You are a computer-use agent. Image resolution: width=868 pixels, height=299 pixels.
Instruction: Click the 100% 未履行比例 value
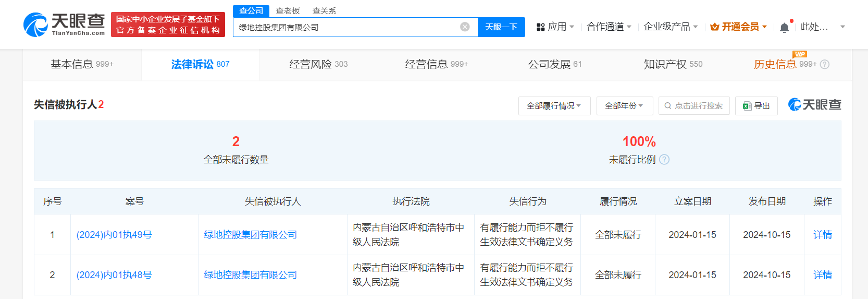pos(639,141)
